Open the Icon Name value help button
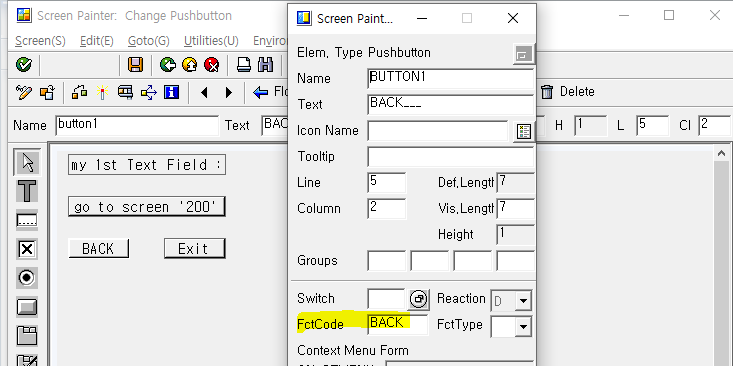 pyautogui.click(x=524, y=132)
